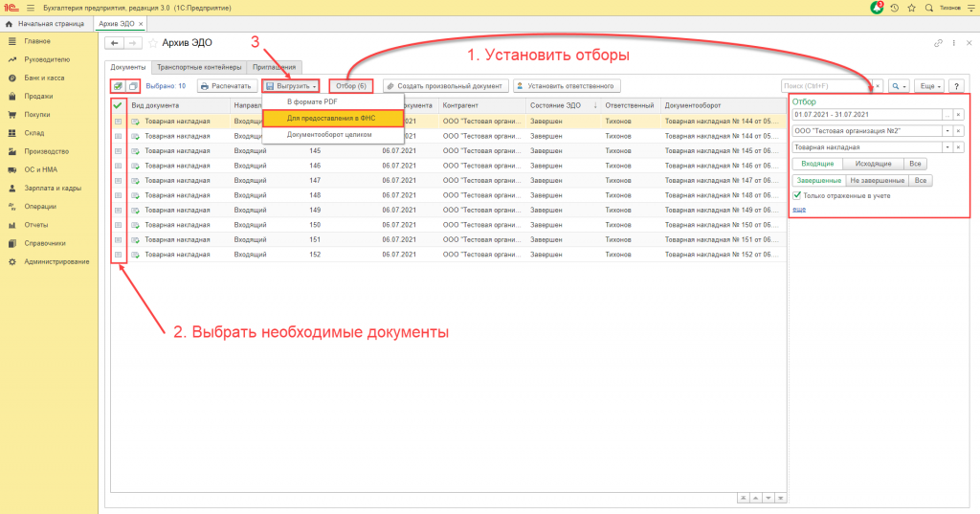Click the Главное sidebar section
This screenshot has width=980, height=514.
point(37,41)
